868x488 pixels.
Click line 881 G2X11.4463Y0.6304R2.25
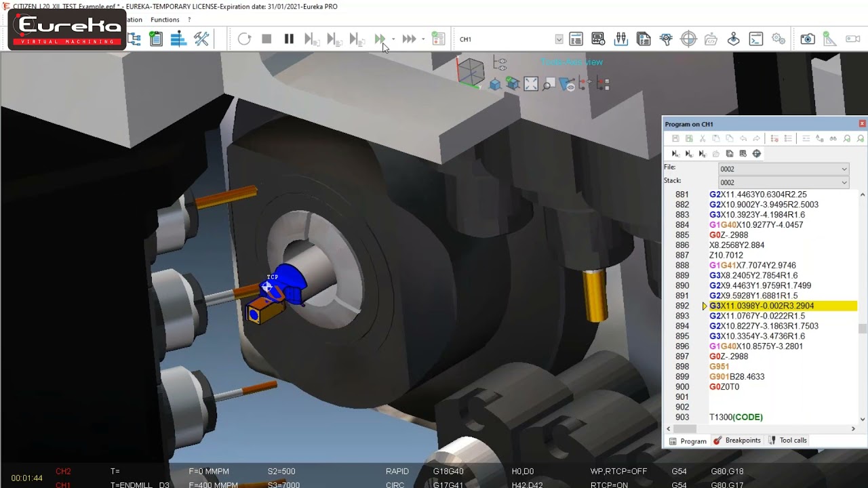[757, 195]
